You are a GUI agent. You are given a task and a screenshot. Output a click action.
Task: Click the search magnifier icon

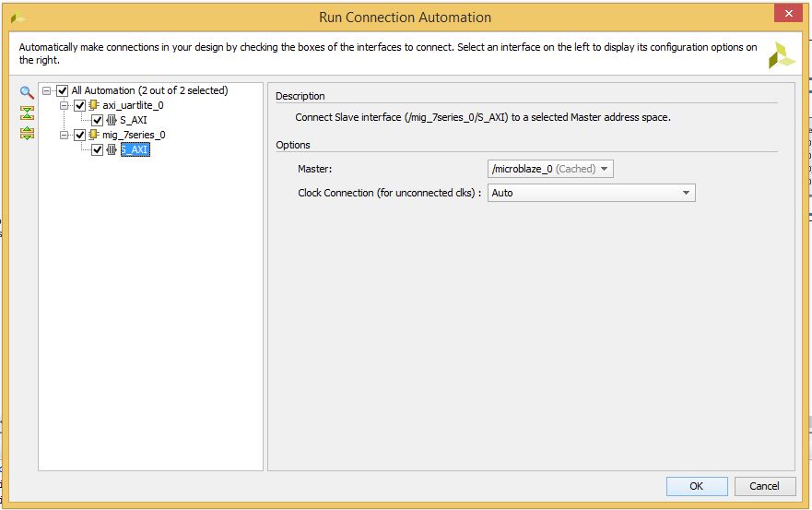click(x=27, y=93)
